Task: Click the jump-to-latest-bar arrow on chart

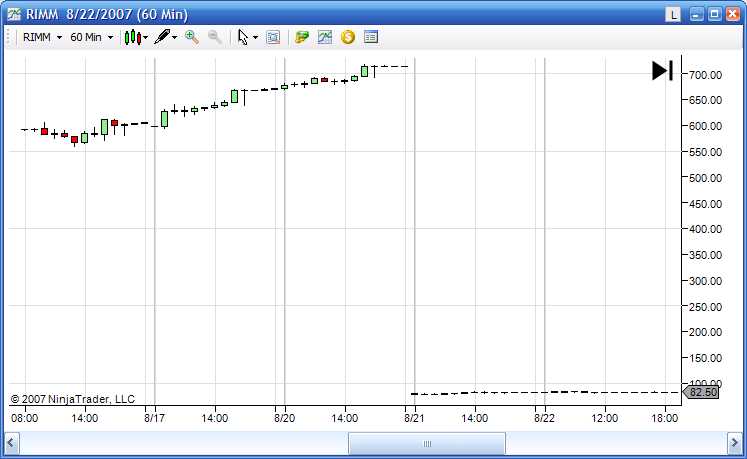Action: [x=662, y=71]
